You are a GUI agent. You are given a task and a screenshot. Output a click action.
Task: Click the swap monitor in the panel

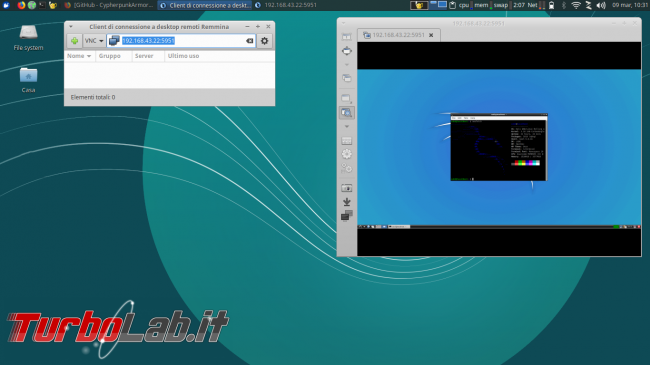[502, 5]
